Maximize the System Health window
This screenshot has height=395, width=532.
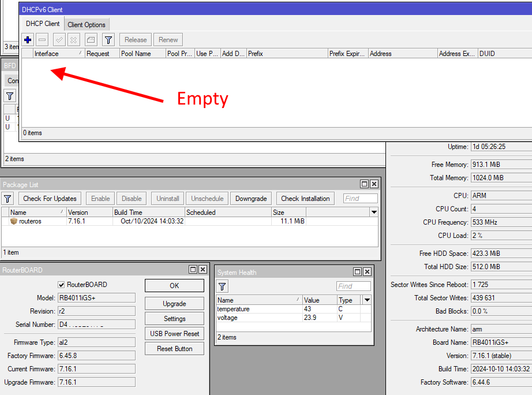click(357, 272)
